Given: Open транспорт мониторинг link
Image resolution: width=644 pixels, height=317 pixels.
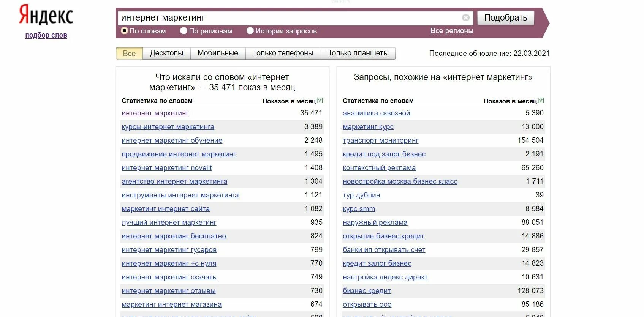Looking at the screenshot, I should (x=381, y=140).
